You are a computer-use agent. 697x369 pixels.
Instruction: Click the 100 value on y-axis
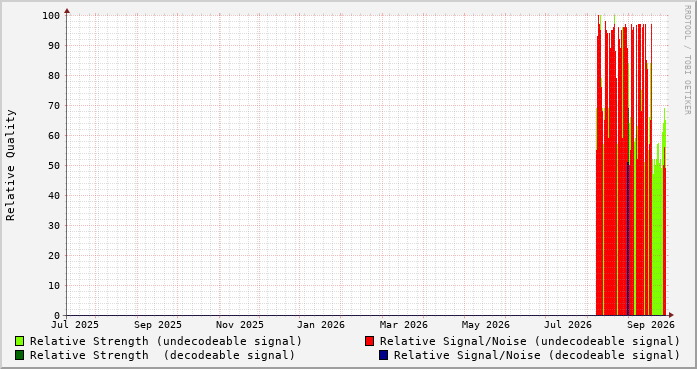(51, 16)
